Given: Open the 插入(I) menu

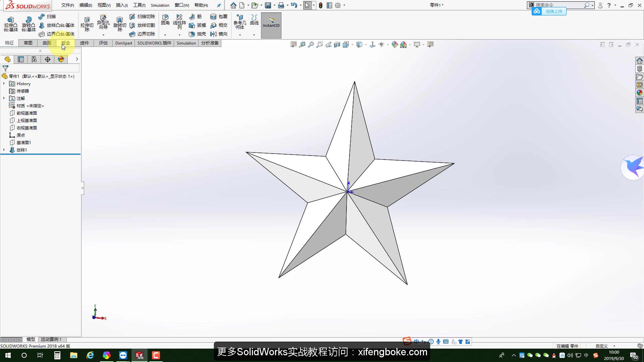Looking at the screenshot, I should [121, 5].
